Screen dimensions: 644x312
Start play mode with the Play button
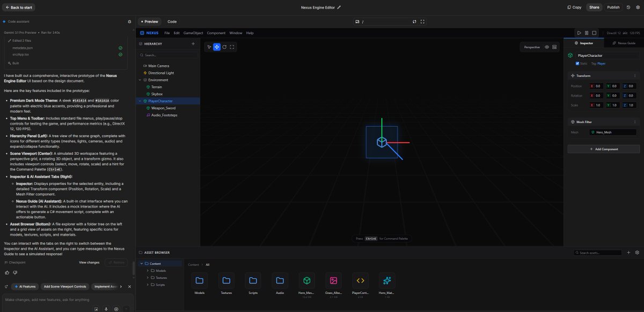(x=579, y=33)
